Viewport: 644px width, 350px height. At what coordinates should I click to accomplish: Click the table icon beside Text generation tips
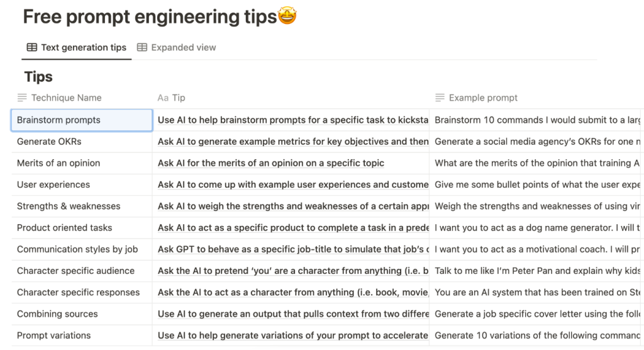pos(31,47)
